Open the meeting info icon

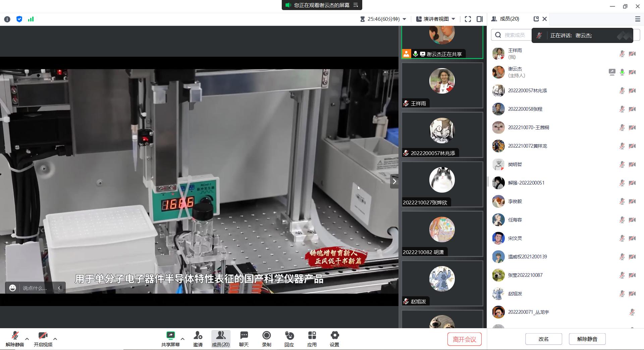(7, 19)
